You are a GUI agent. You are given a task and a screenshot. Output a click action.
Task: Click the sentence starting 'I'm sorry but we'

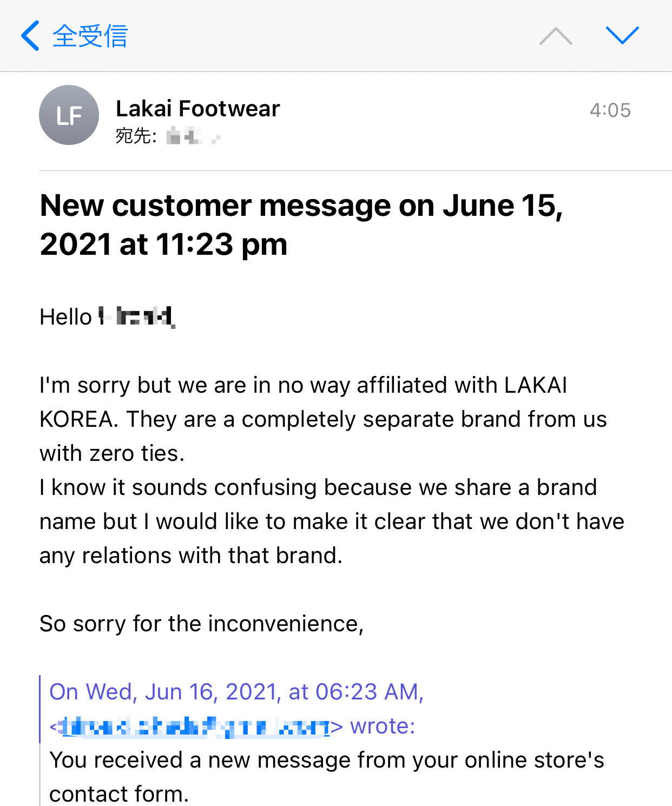click(x=303, y=385)
